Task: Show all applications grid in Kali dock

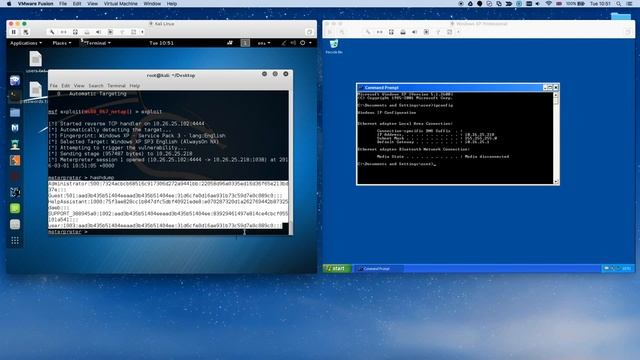Action: pos(15,240)
